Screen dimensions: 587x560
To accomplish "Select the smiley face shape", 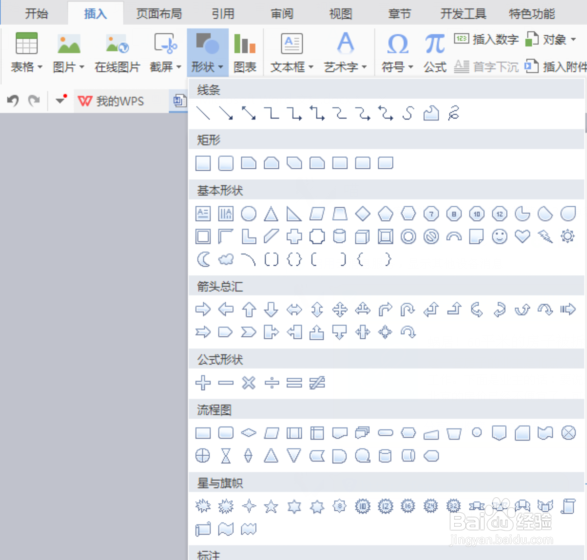I will tap(499, 237).
